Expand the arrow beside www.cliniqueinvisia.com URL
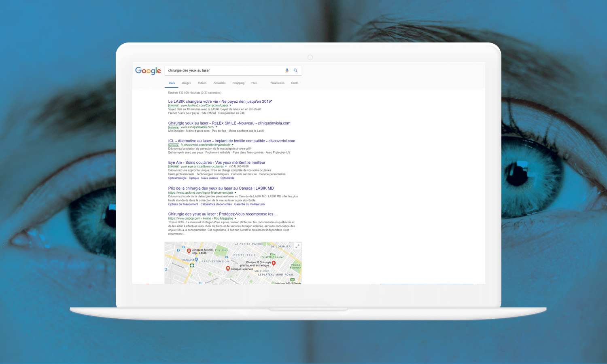 click(x=216, y=127)
